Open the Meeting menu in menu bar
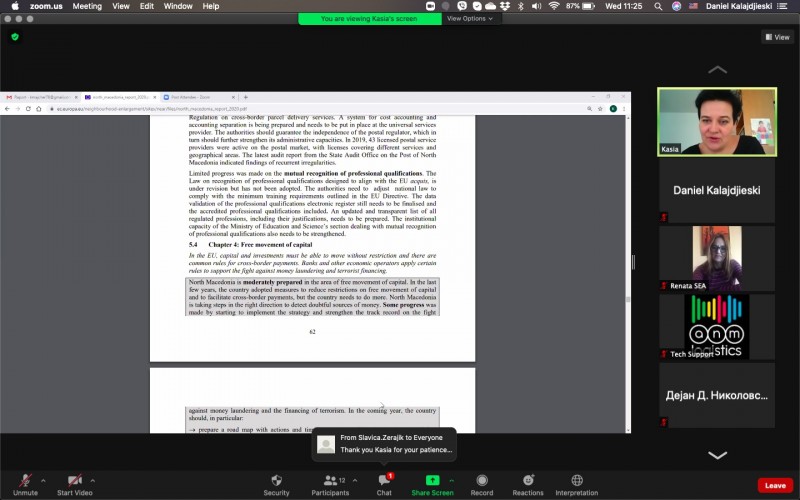 (x=87, y=6)
